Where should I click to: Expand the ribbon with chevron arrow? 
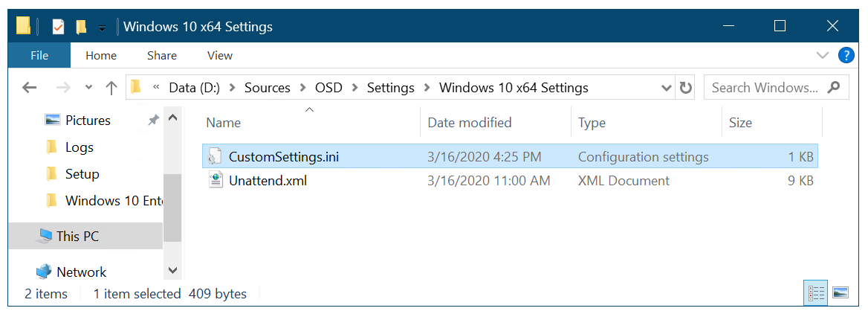(823, 55)
